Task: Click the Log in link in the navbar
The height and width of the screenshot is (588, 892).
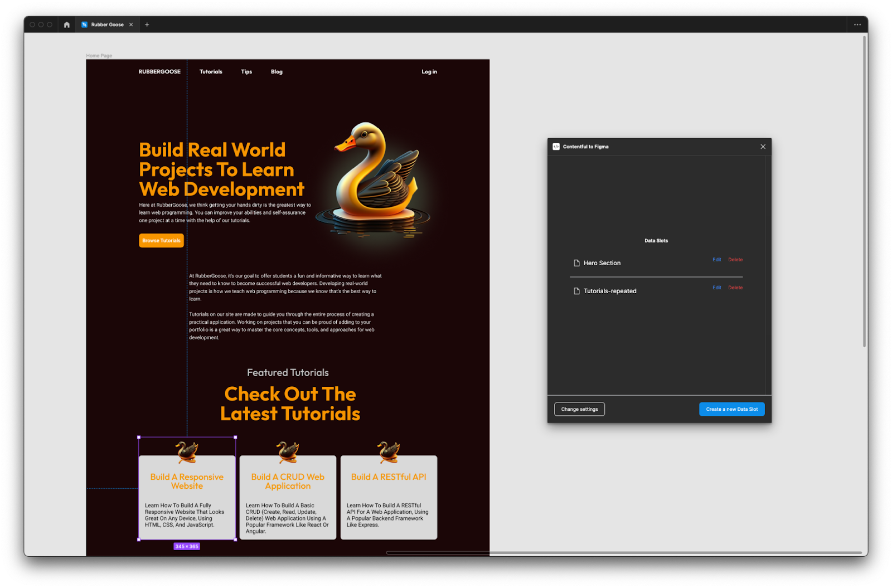Action: (429, 71)
